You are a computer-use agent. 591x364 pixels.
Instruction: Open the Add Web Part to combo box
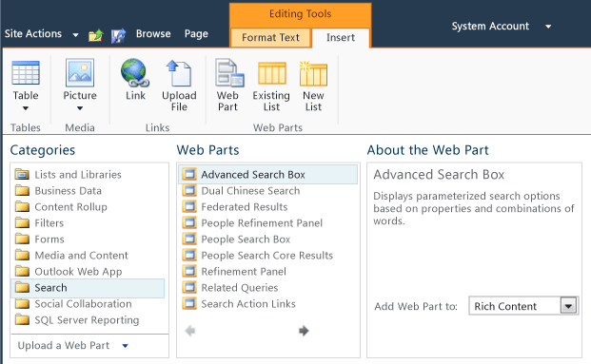tap(523, 306)
